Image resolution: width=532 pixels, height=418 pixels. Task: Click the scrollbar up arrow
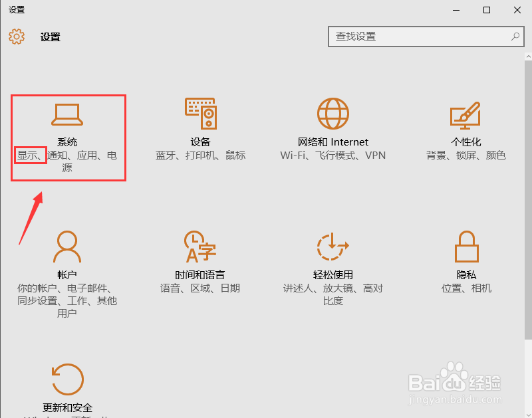(x=528, y=56)
